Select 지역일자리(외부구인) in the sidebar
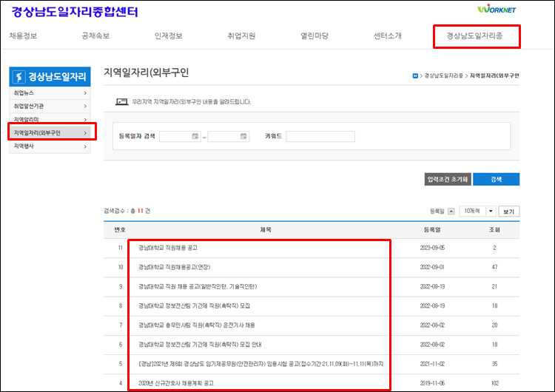Viewport: 555px width, 392px height. [50, 133]
